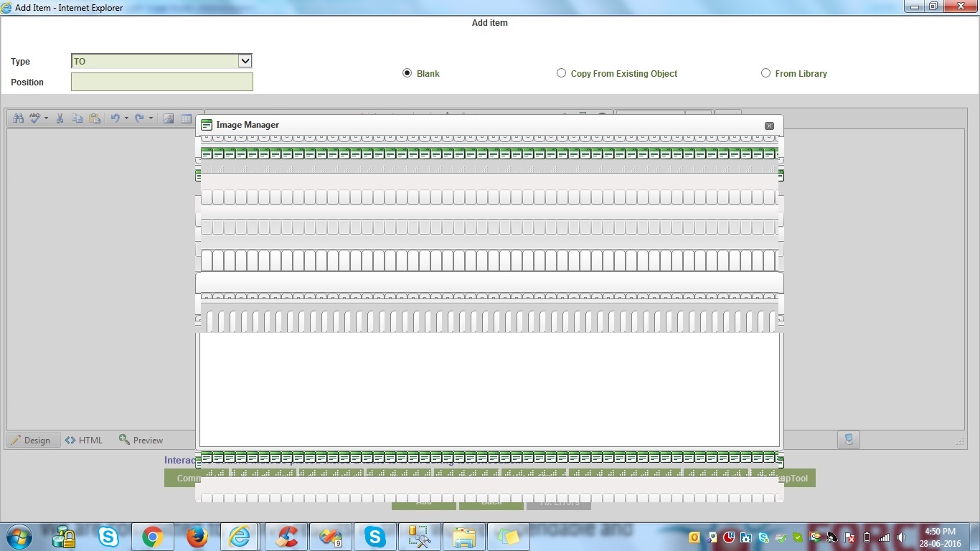Open Windows Explorer from the taskbar

(x=463, y=537)
